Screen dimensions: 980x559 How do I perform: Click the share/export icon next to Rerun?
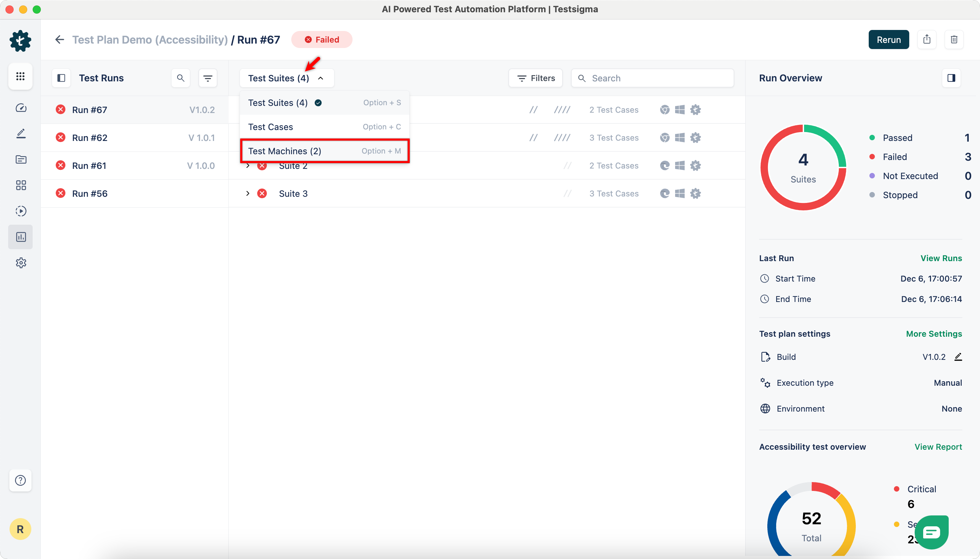coord(927,39)
